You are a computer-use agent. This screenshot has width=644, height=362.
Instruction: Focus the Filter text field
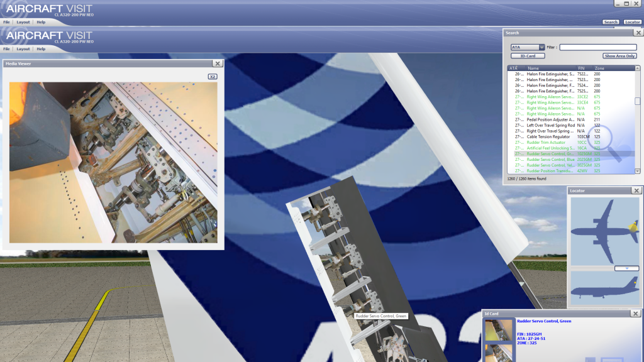tap(598, 47)
